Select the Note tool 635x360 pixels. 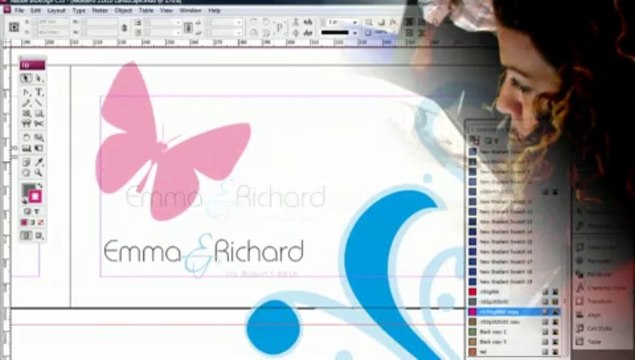tap(26, 162)
